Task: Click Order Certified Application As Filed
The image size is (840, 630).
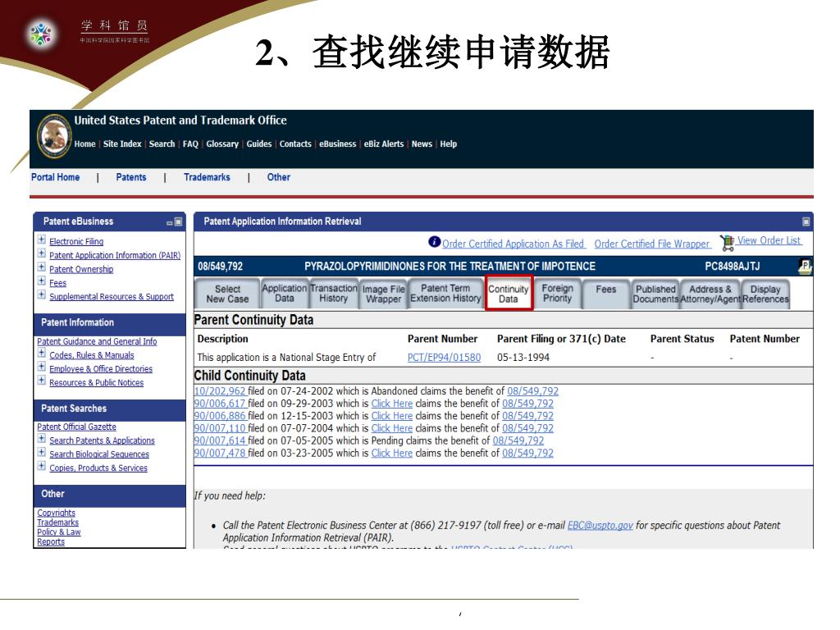Action: [x=514, y=244]
